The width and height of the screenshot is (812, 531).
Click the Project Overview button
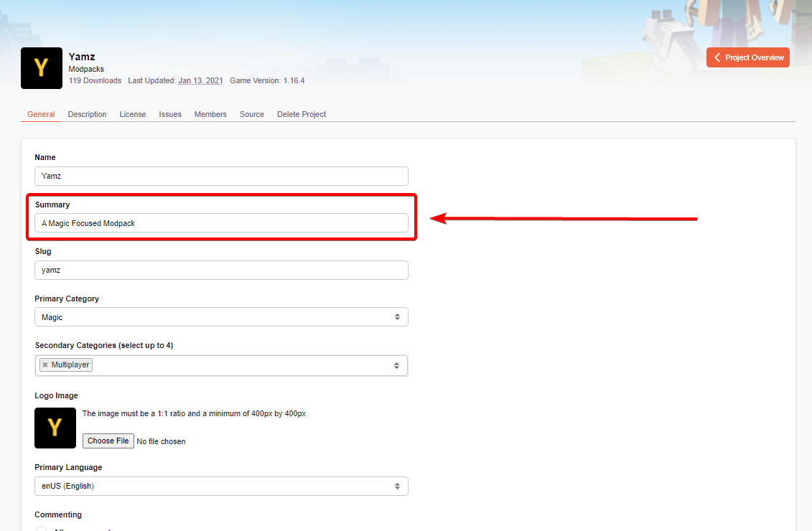(748, 57)
